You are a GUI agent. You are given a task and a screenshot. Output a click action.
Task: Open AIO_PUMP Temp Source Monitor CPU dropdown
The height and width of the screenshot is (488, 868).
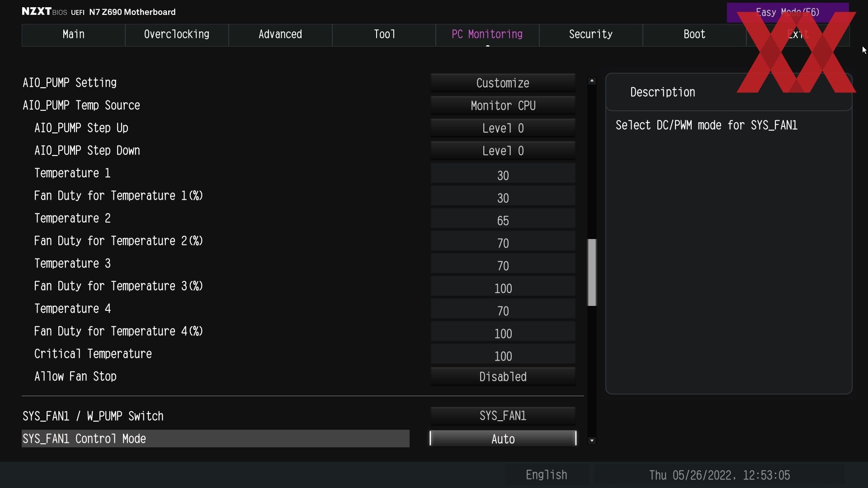coord(503,105)
